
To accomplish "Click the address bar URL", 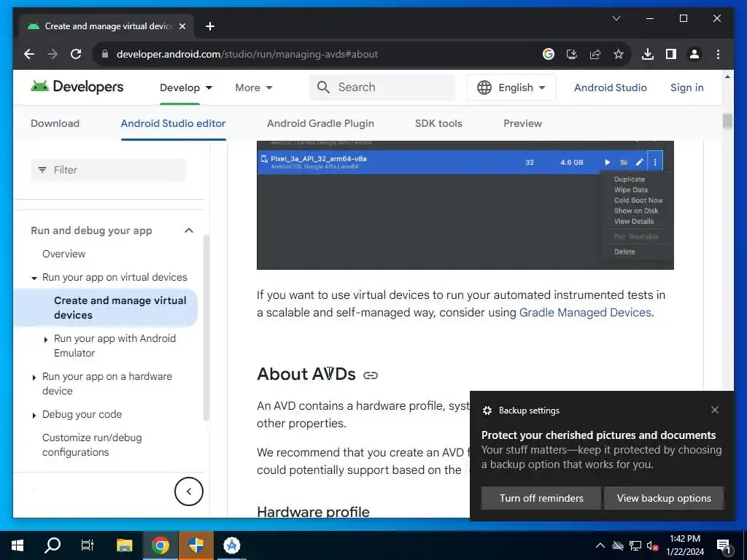I will click(247, 54).
